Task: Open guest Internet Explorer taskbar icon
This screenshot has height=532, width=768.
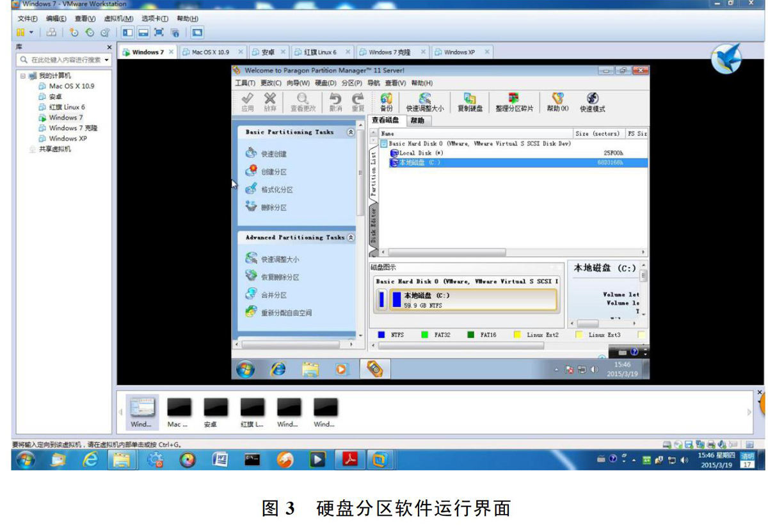Action: (x=278, y=369)
